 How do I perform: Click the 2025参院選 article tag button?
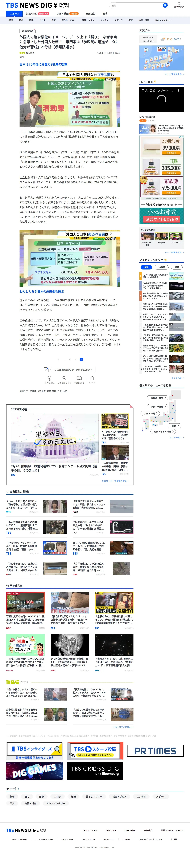[28, 31]
